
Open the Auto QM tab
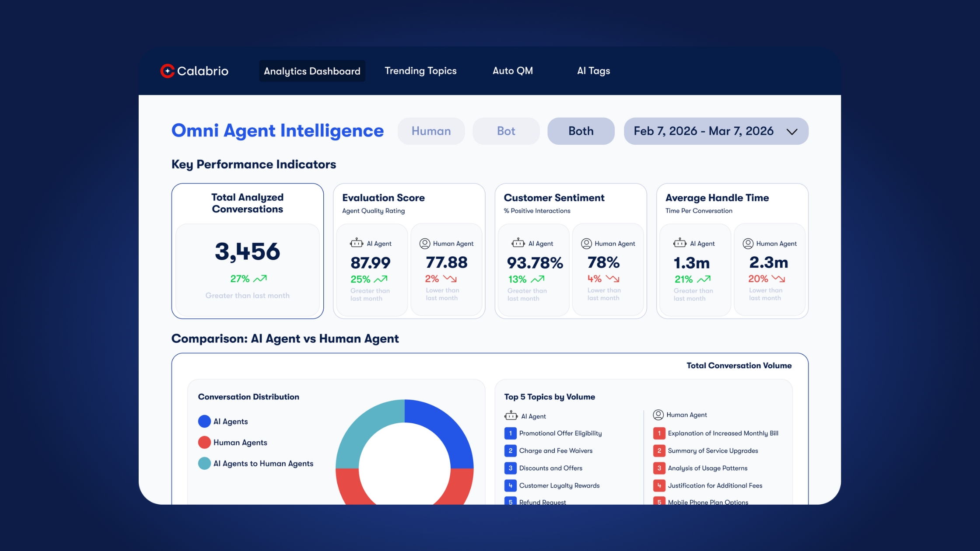pyautogui.click(x=512, y=71)
